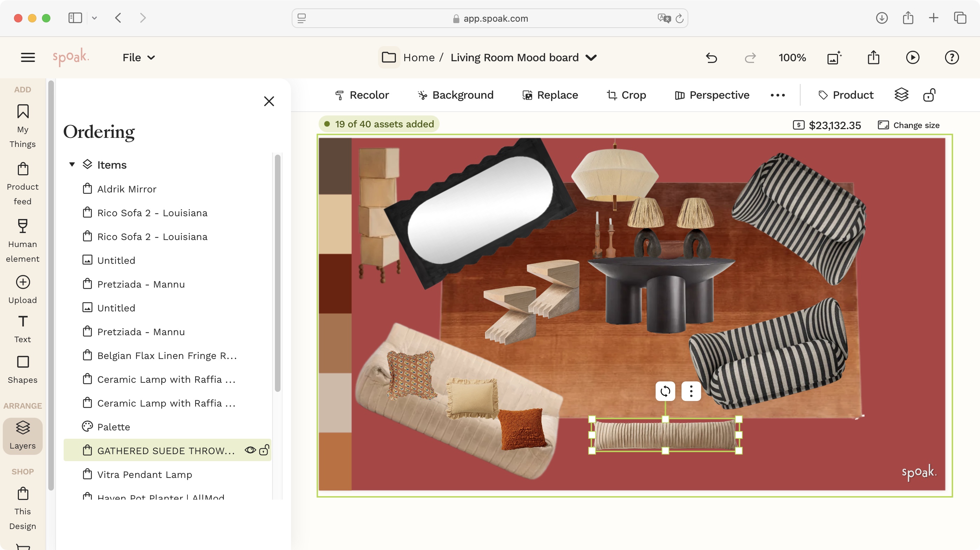Viewport: 980px width, 550px height.
Task: Select the Crop tool
Action: 626,95
